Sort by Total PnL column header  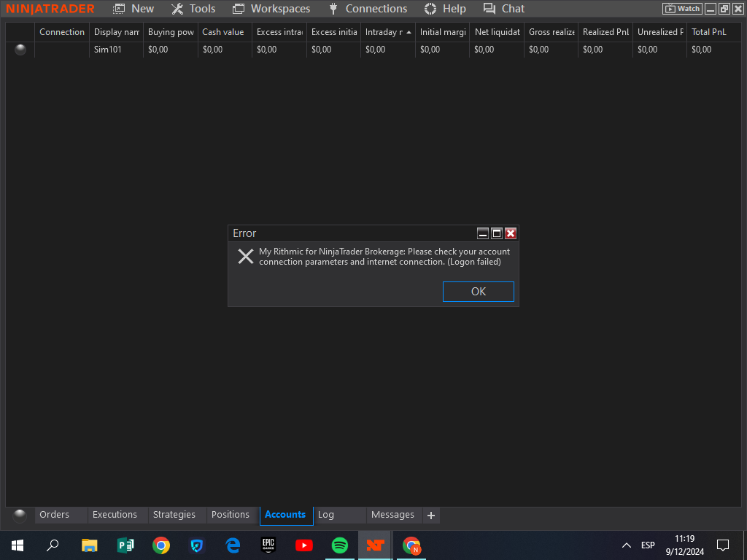713,32
